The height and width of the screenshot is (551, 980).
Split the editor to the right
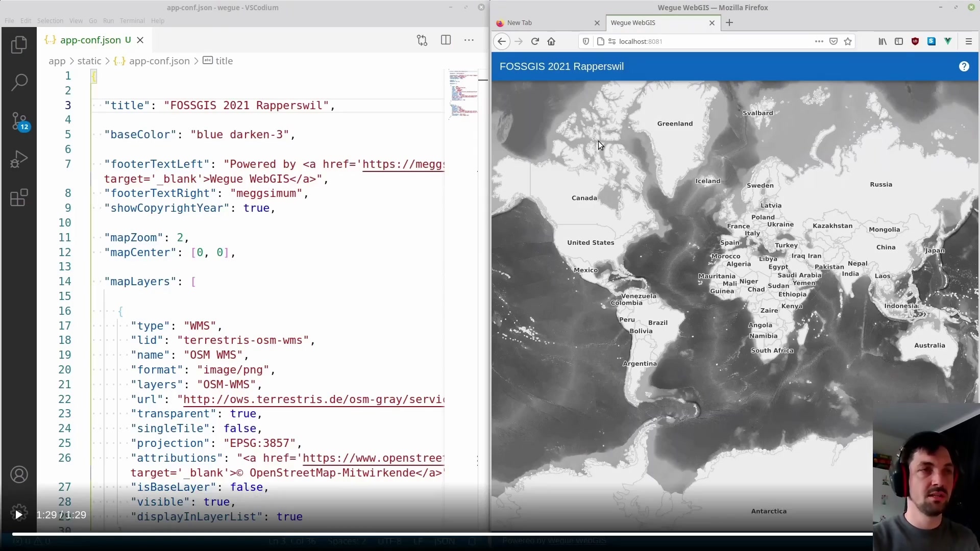[x=446, y=40]
